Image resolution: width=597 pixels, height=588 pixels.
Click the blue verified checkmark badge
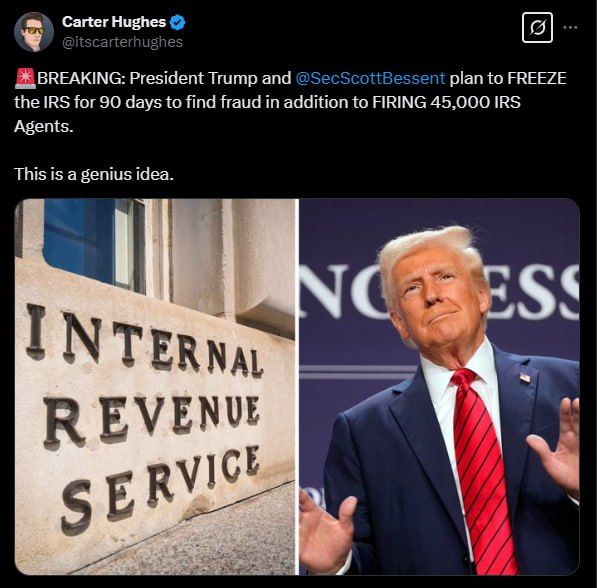[177, 22]
